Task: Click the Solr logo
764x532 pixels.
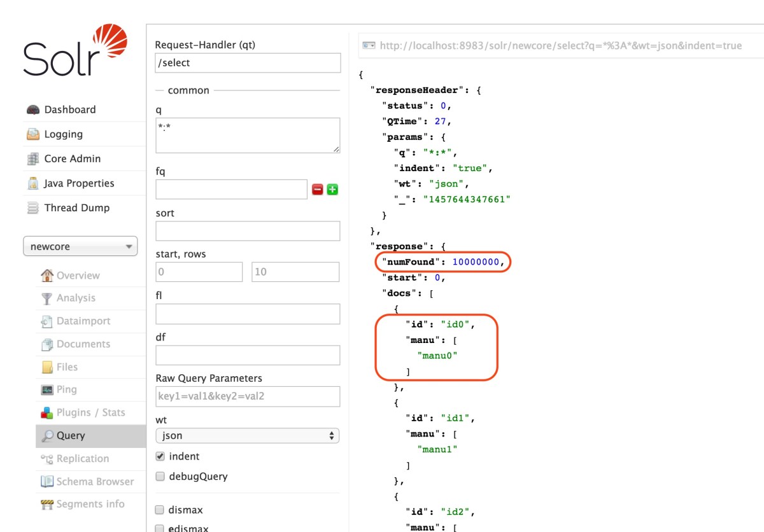Action: click(70, 51)
